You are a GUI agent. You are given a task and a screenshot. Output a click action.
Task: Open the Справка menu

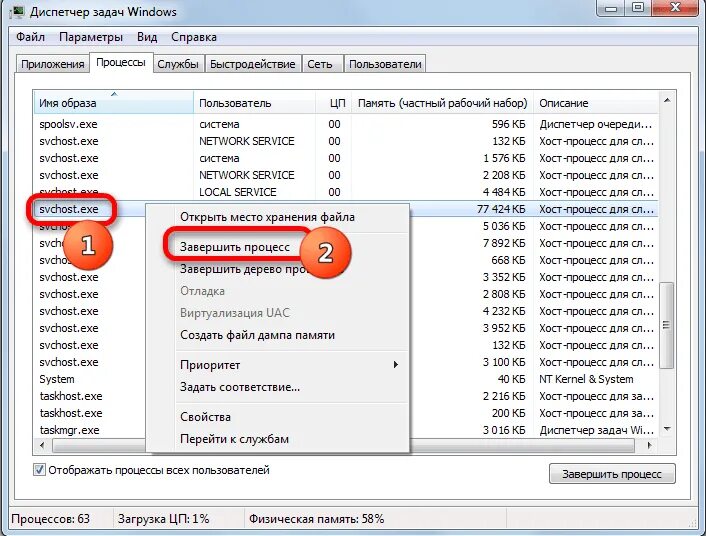click(194, 37)
